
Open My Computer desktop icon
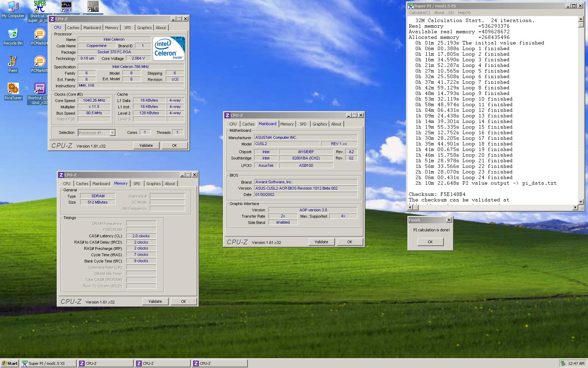click(x=13, y=10)
